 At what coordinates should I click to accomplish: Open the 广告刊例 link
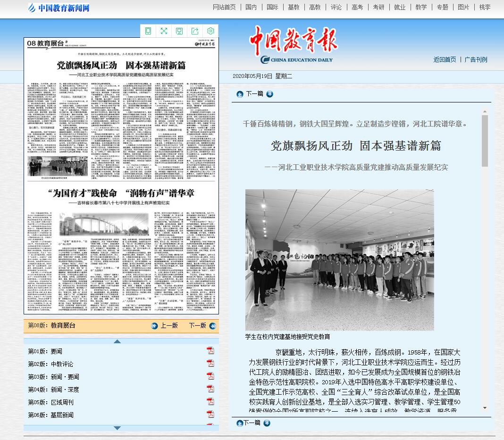(x=476, y=59)
